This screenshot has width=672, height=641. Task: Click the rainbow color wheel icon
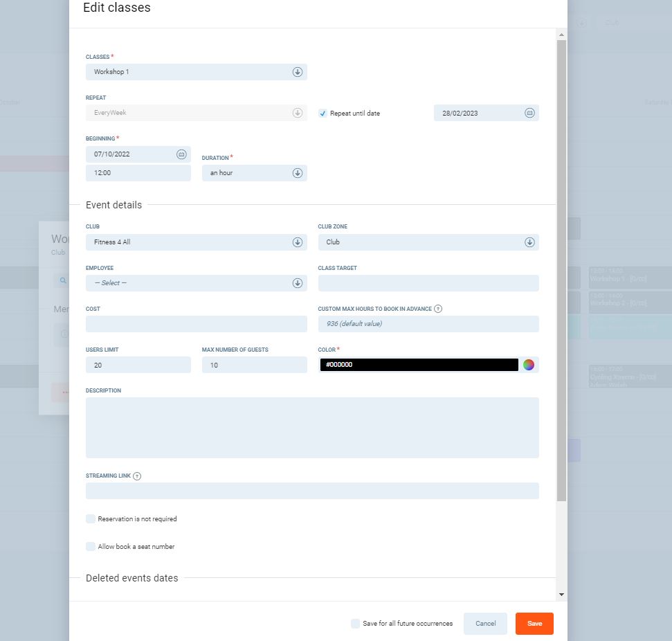pyautogui.click(x=529, y=365)
